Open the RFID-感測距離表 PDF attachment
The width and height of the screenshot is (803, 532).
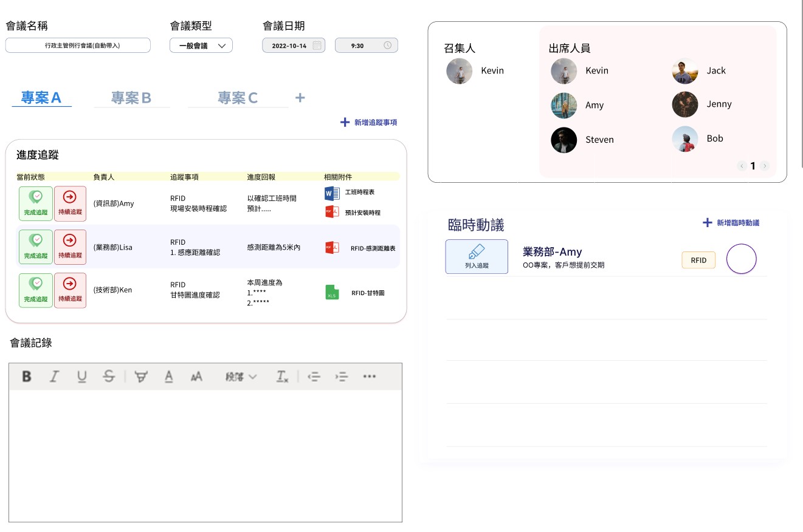click(x=360, y=248)
